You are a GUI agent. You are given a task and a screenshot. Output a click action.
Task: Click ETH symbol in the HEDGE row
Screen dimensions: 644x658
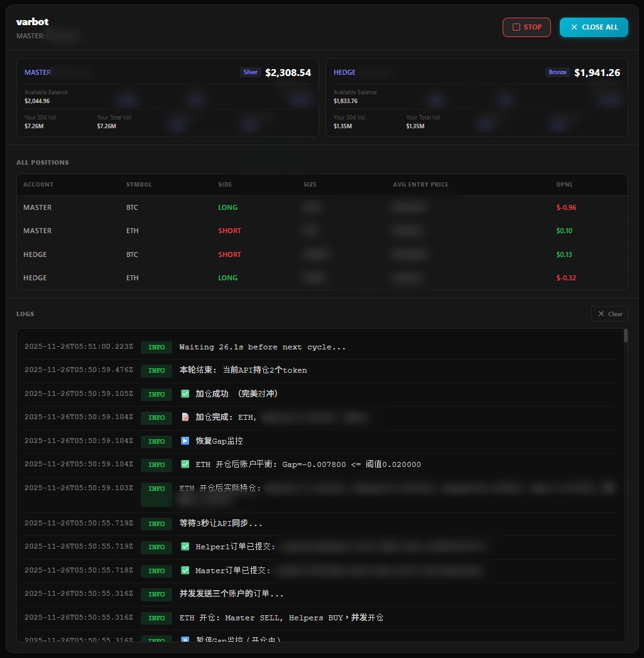click(132, 278)
